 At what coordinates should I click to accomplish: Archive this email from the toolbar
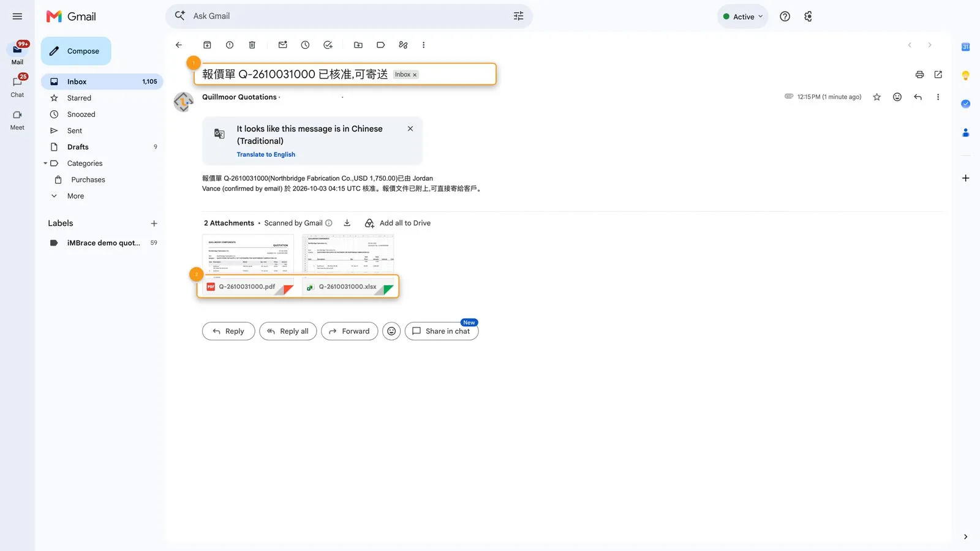(x=207, y=45)
